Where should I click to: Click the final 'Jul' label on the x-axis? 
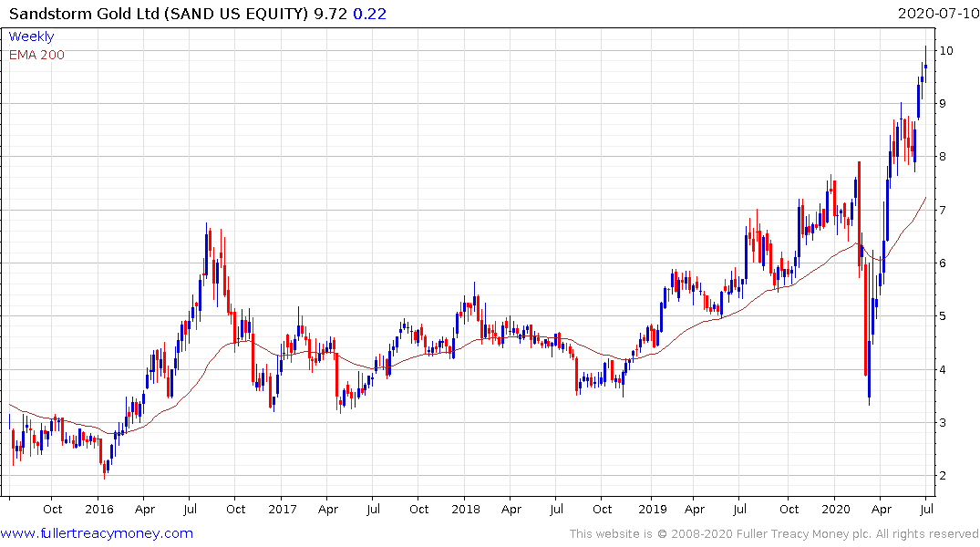[x=927, y=509]
